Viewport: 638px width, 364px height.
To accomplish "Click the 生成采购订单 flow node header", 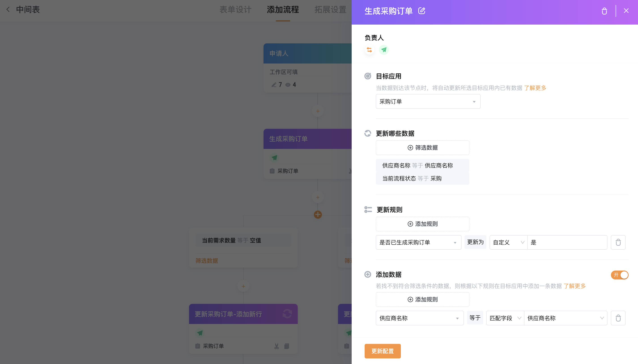I will (x=307, y=139).
